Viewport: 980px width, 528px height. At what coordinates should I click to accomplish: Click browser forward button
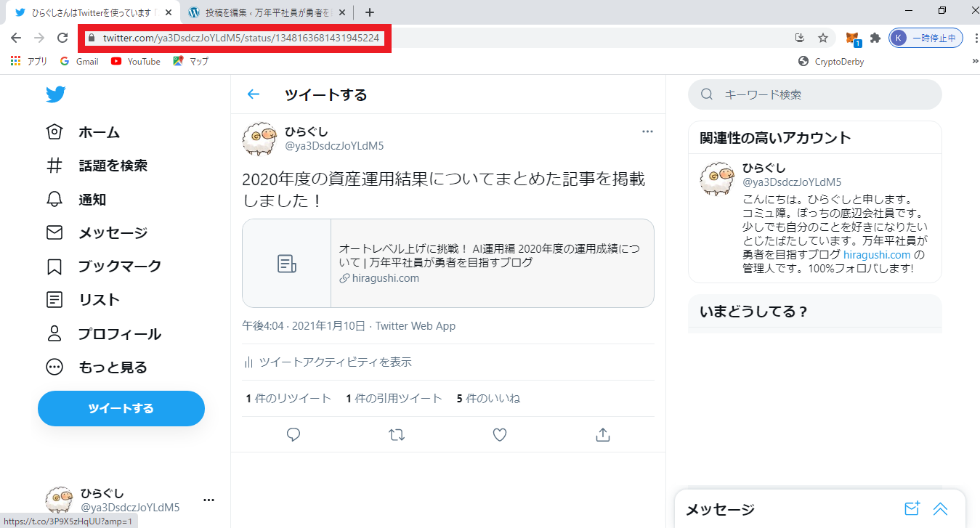pos(39,38)
